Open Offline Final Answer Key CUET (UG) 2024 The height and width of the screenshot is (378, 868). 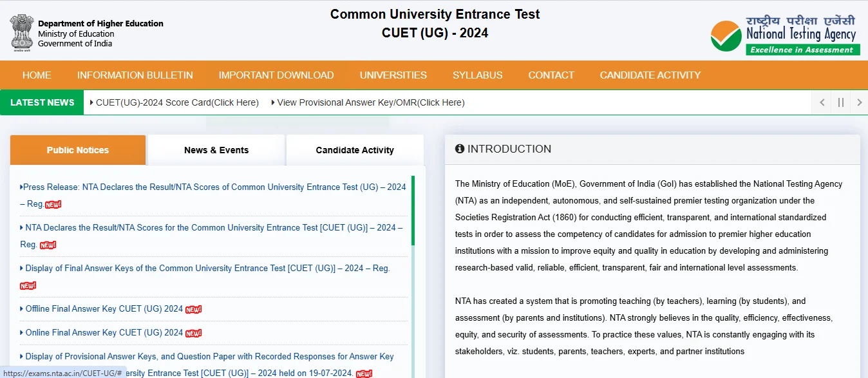click(104, 308)
